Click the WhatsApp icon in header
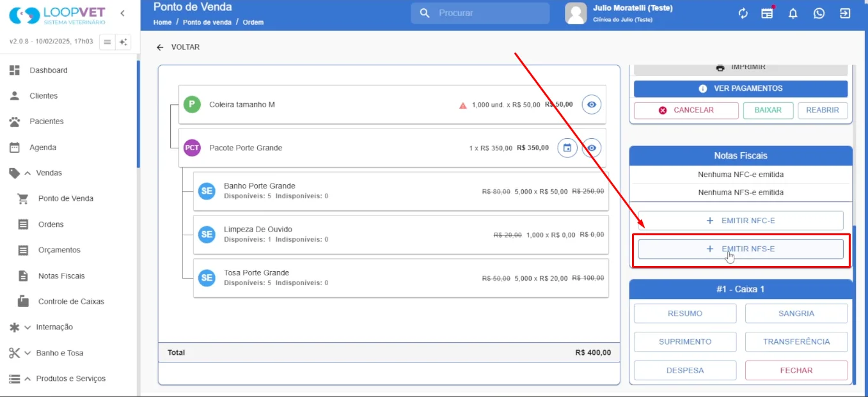Image resolution: width=868 pixels, height=397 pixels. (819, 13)
